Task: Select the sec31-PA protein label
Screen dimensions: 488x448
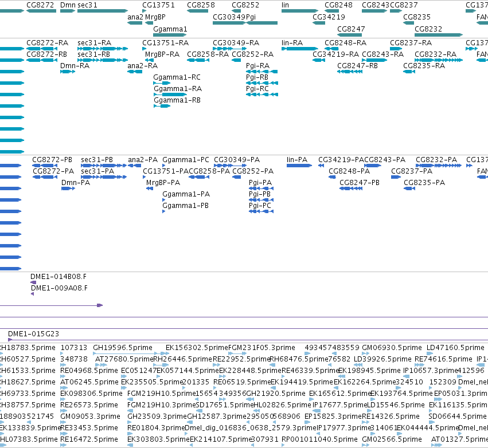Action: (97, 171)
